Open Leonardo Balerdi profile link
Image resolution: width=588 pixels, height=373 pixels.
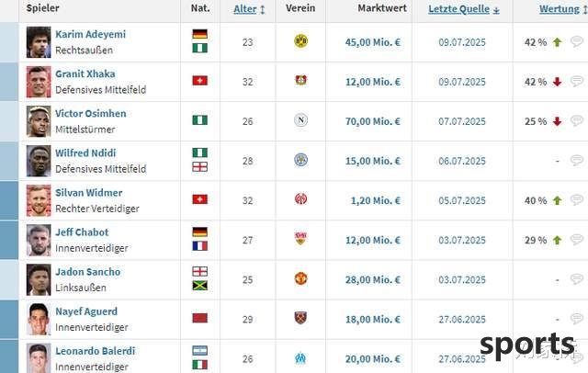pyautogui.click(x=96, y=351)
